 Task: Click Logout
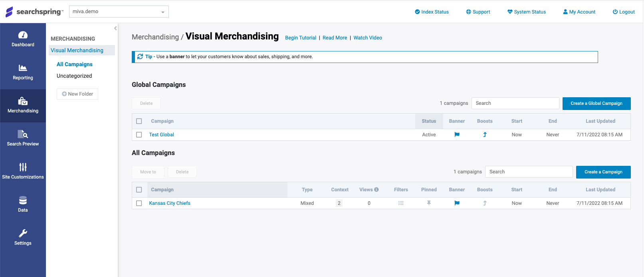point(624,12)
